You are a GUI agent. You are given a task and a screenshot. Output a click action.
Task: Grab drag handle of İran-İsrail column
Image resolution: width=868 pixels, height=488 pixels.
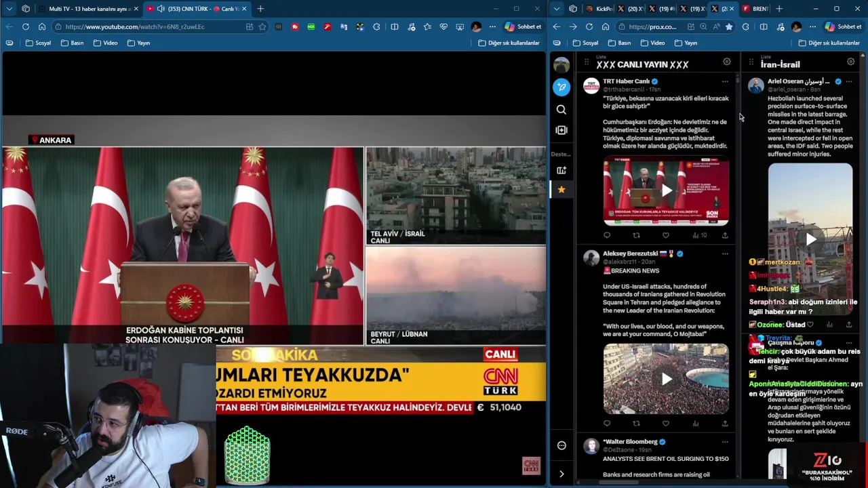point(751,62)
